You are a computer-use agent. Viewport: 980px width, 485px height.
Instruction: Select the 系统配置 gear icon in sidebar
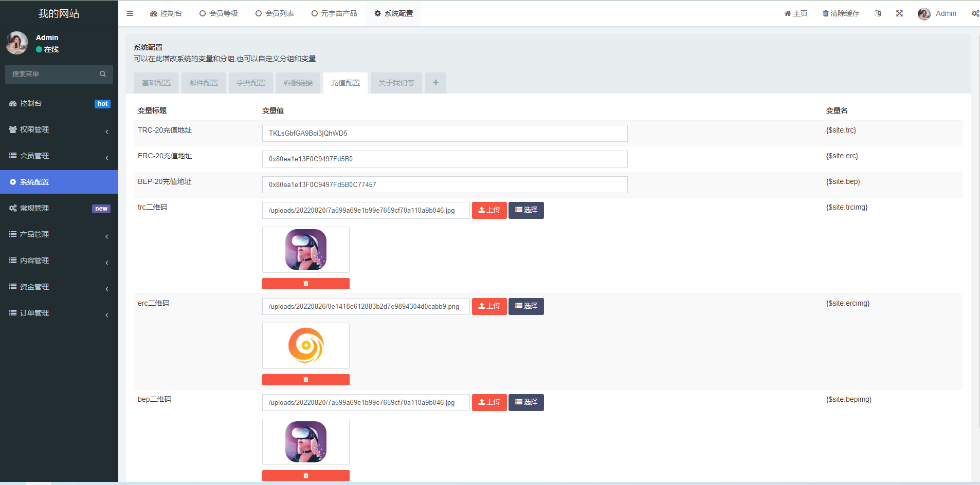[x=12, y=181]
